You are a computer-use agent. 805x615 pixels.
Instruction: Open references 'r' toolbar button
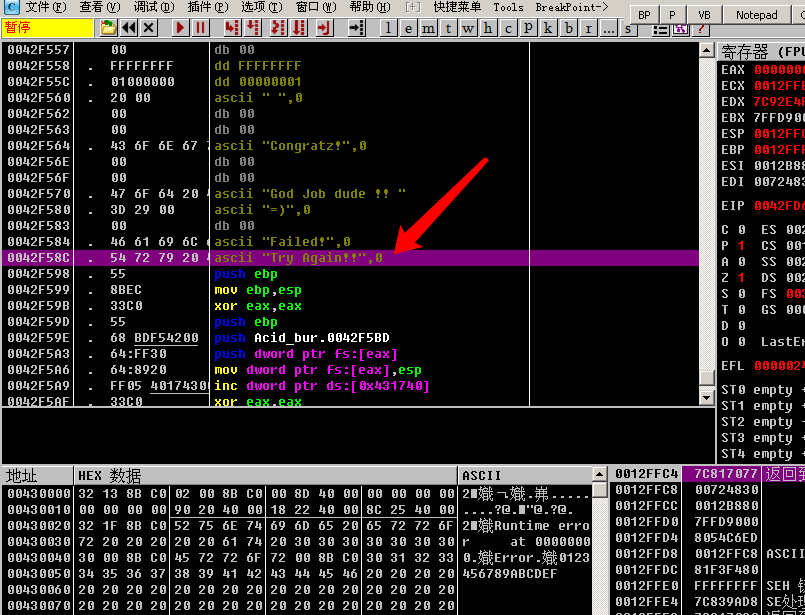[x=588, y=28]
